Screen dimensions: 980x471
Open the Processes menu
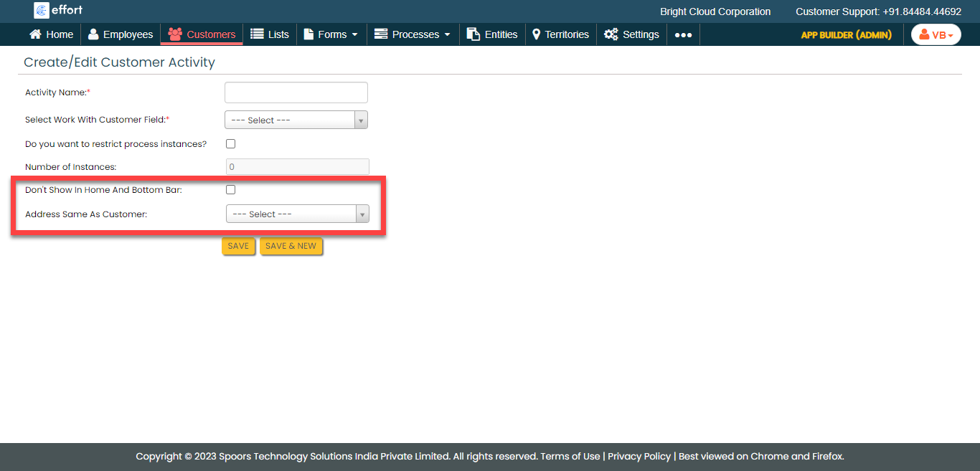tap(413, 34)
